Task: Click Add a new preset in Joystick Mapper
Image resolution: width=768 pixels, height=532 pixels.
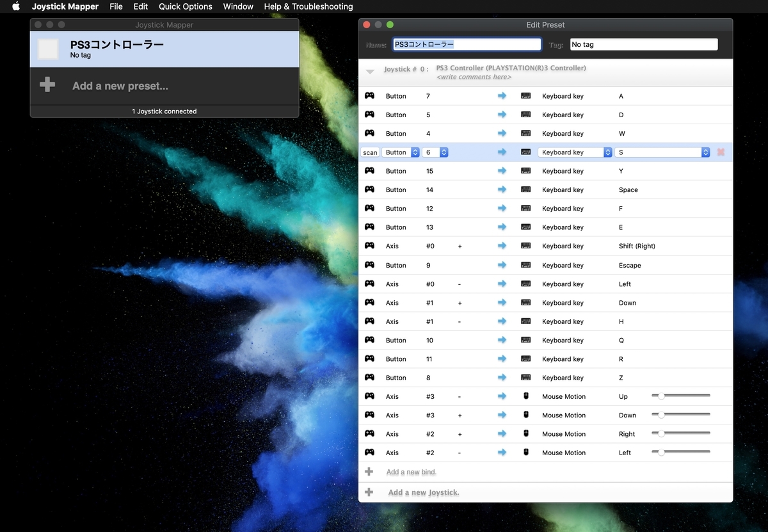Action: (120, 86)
